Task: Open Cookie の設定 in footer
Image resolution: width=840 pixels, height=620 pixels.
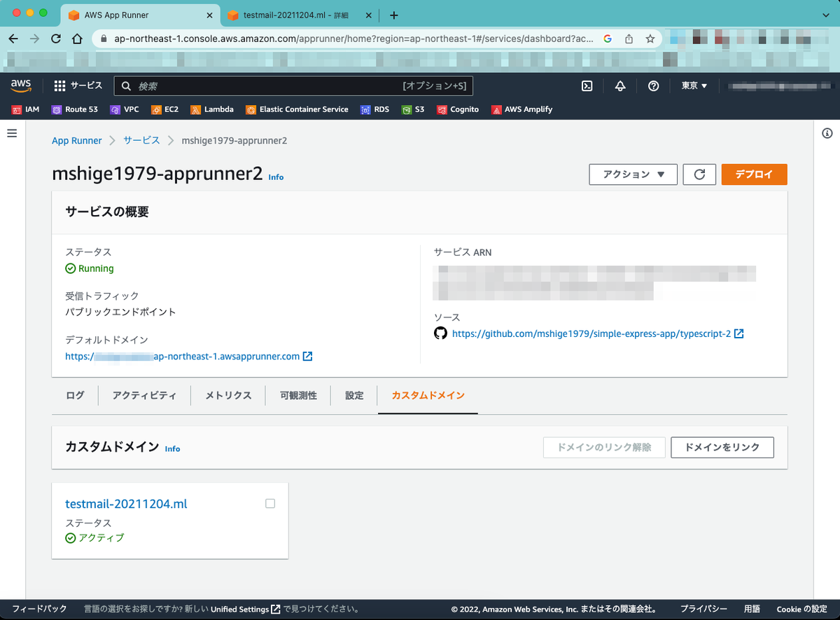Action: pyautogui.click(x=802, y=609)
